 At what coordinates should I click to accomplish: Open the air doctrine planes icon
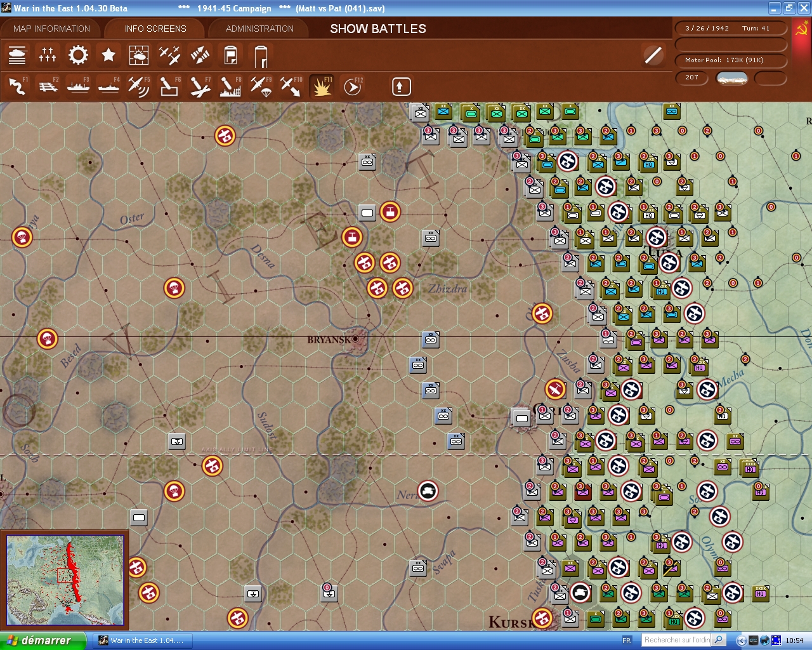[169, 55]
